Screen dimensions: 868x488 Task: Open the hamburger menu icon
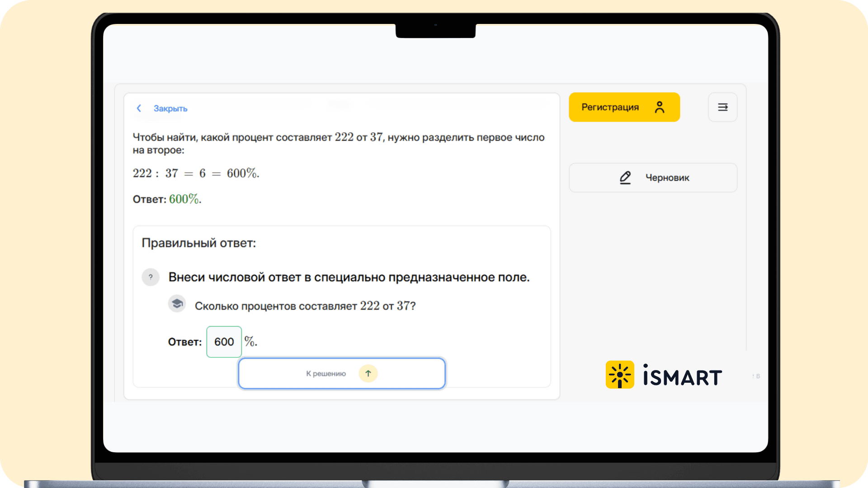[x=722, y=107]
